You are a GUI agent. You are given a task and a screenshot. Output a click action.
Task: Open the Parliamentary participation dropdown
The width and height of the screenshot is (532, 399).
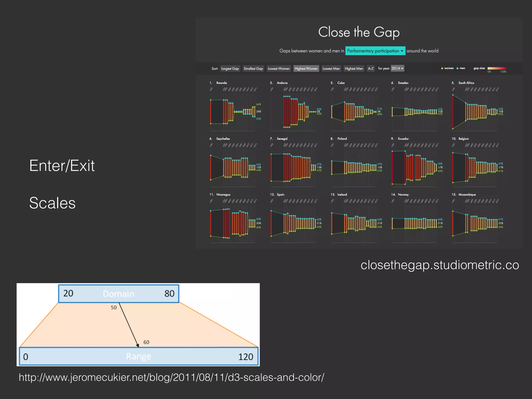point(375,51)
